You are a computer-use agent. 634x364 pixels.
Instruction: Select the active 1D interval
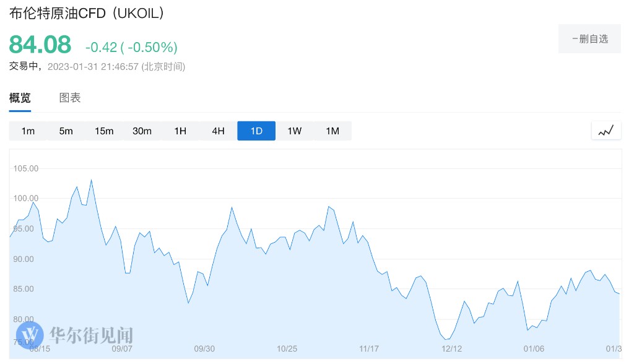coord(256,131)
